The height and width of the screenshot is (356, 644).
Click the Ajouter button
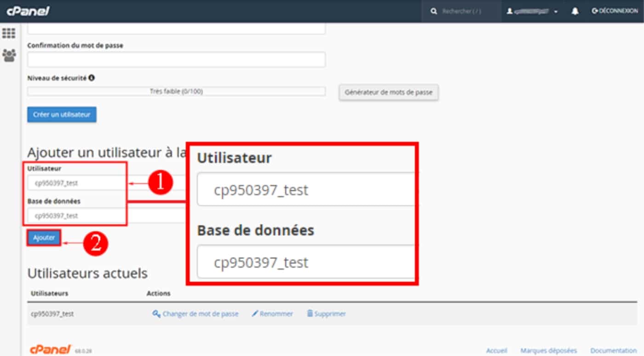tap(44, 238)
